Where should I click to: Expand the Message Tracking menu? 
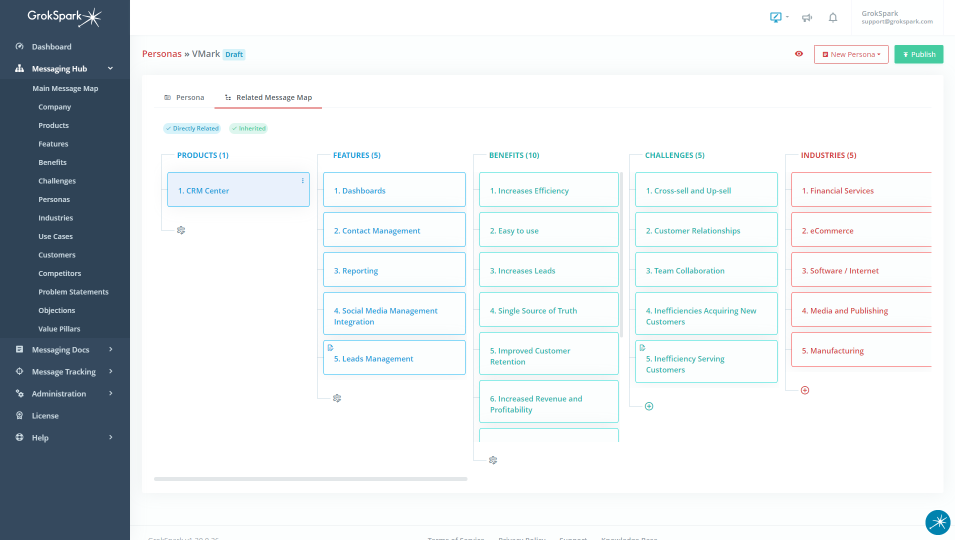[111, 372]
